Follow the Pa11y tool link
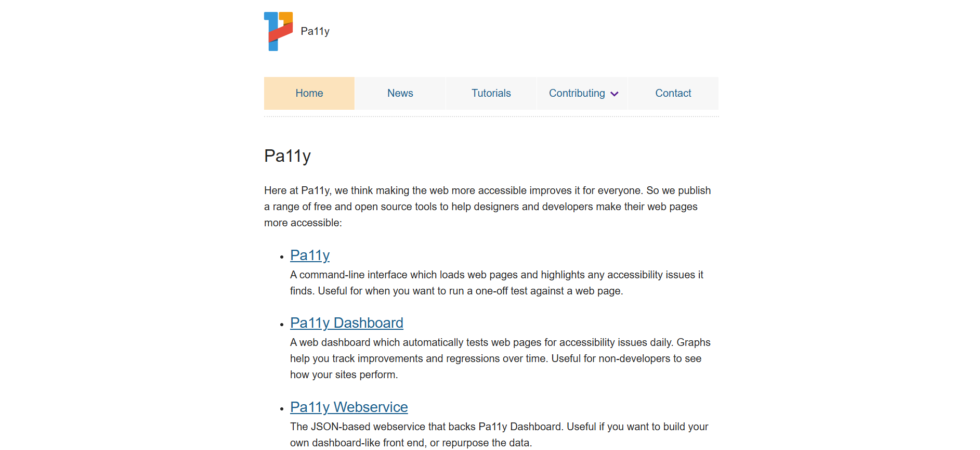Image resolution: width=980 pixels, height=450 pixels. click(x=310, y=255)
